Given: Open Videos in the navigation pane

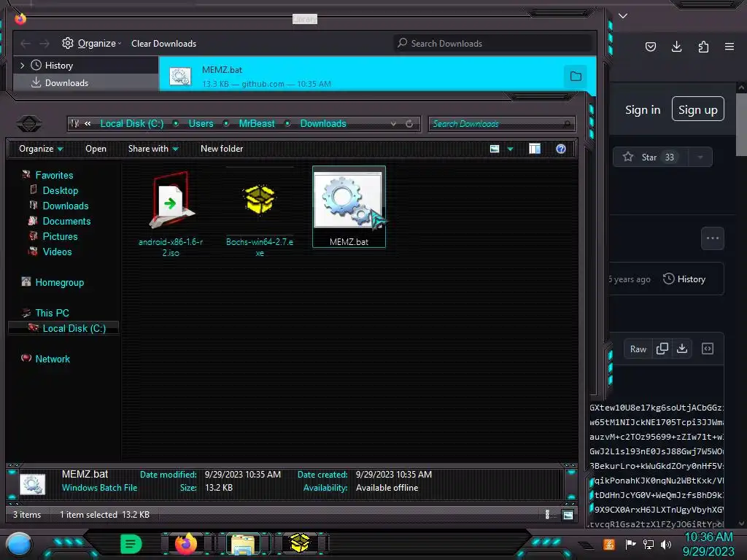Looking at the screenshot, I should (x=57, y=252).
